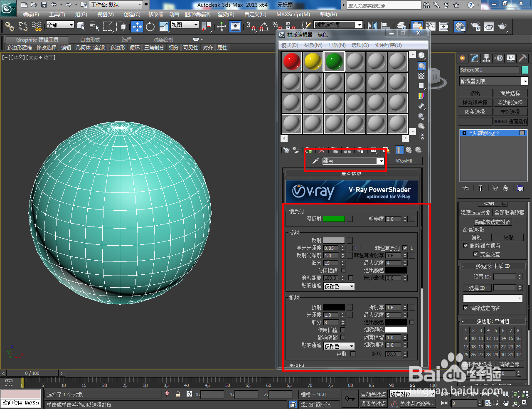The height and width of the screenshot is (409, 532).
Task: Select the red material sample slot
Action: tap(292, 62)
